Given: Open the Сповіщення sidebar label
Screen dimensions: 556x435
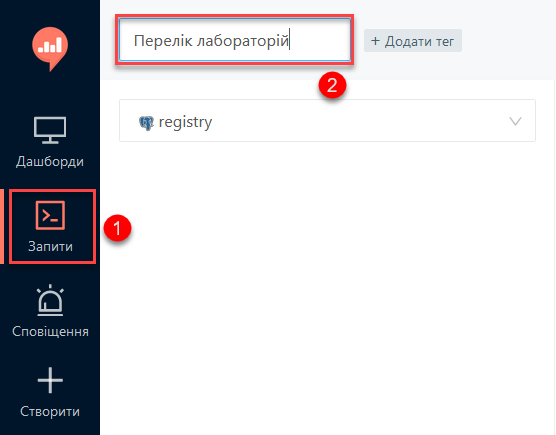Looking at the screenshot, I should [50, 331].
